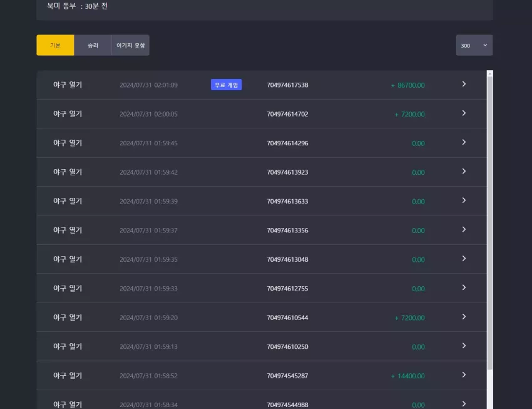Viewport: 532px width, 409px height.
Task: Expand record 704974545287 details
Action: coord(464,375)
